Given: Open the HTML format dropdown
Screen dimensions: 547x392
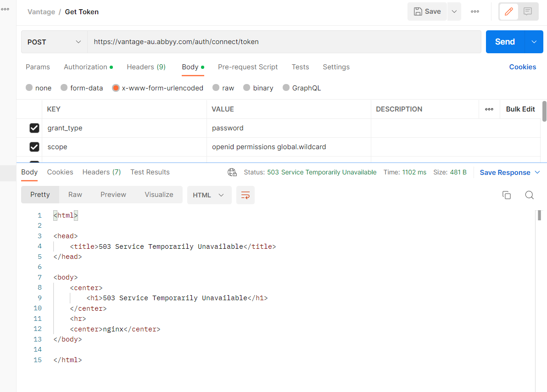Looking at the screenshot, I should pyautogui.click(x=209, y=195).
